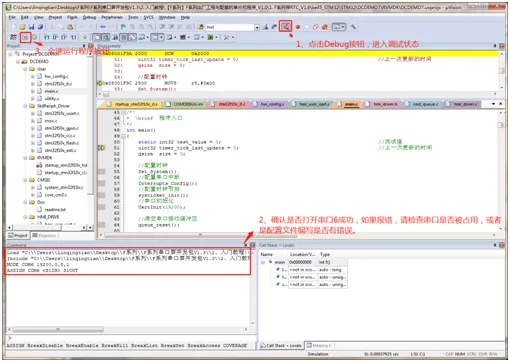The width and height of the screenshot is (510, 362).
Task: Switch to the COMDEBUG.ini editor tab
Action: 185,104
